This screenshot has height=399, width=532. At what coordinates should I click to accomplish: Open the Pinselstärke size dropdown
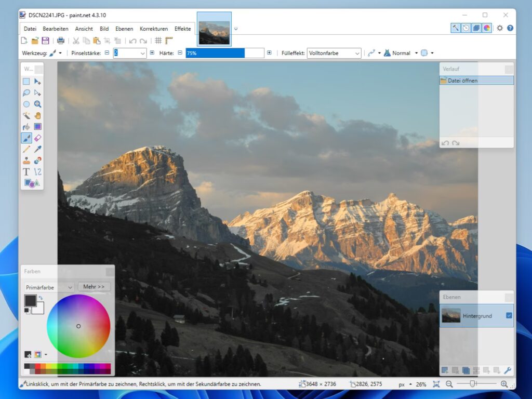click(130, 53)
